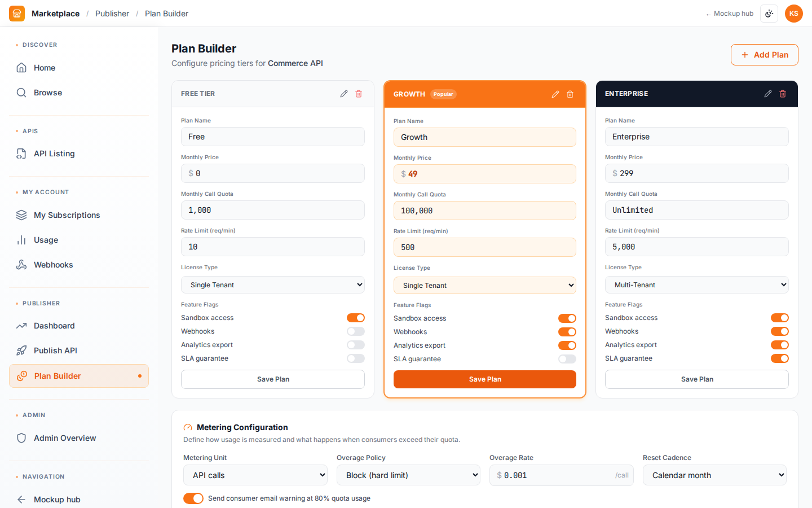
Task: Click the API Listing file icon
Action: coord(21,154)
